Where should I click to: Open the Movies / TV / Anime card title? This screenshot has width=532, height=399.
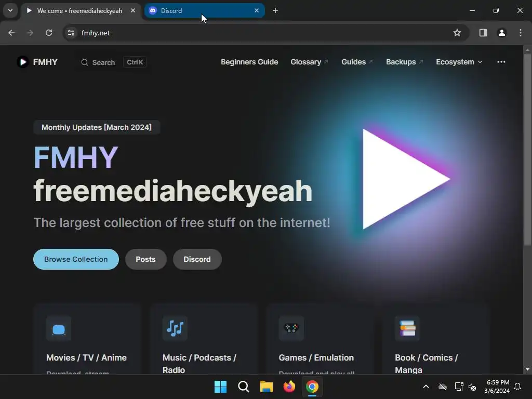point(87,357)
